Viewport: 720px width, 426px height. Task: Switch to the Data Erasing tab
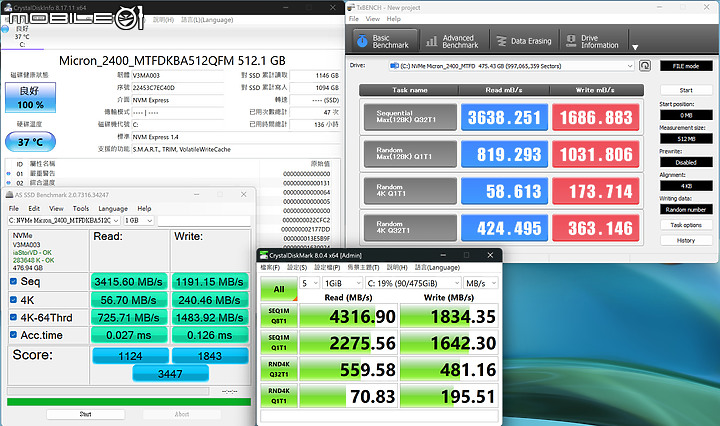524,41
